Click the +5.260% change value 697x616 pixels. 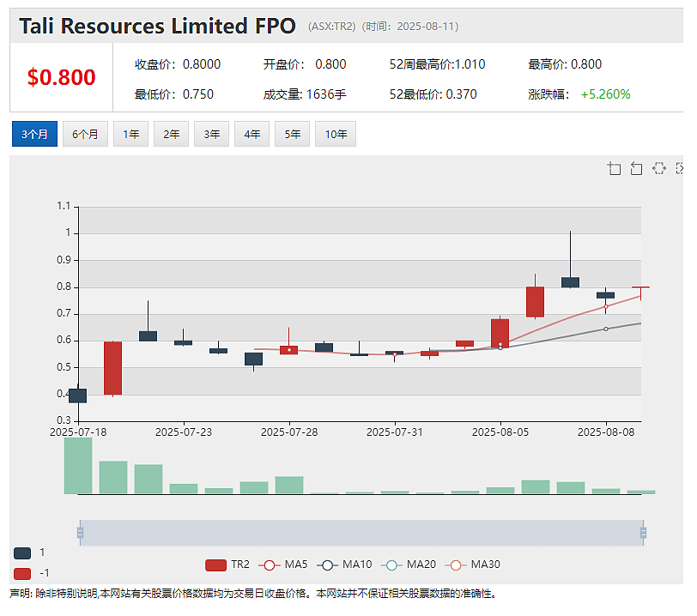(605, 94)
